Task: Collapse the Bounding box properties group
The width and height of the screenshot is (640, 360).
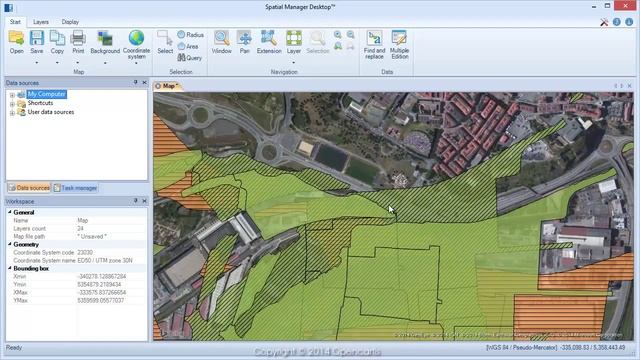Action: (10, 268)
